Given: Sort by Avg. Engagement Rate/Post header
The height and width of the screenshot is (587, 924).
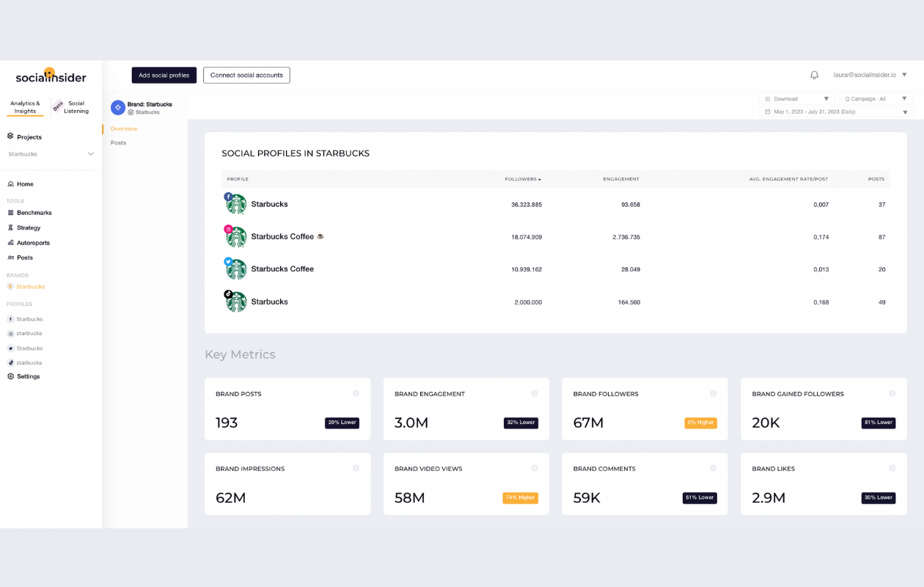Looking at the screenshot, I should [x=788, y=179].
